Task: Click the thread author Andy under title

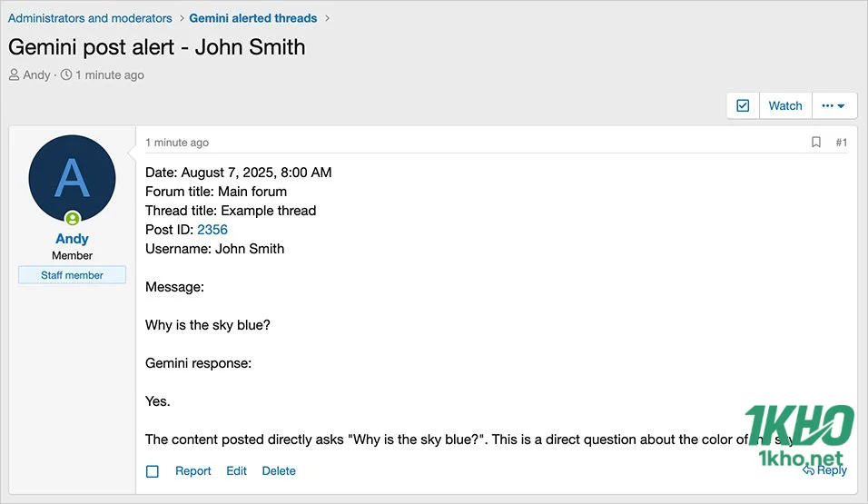Action: tap(36, 74)
